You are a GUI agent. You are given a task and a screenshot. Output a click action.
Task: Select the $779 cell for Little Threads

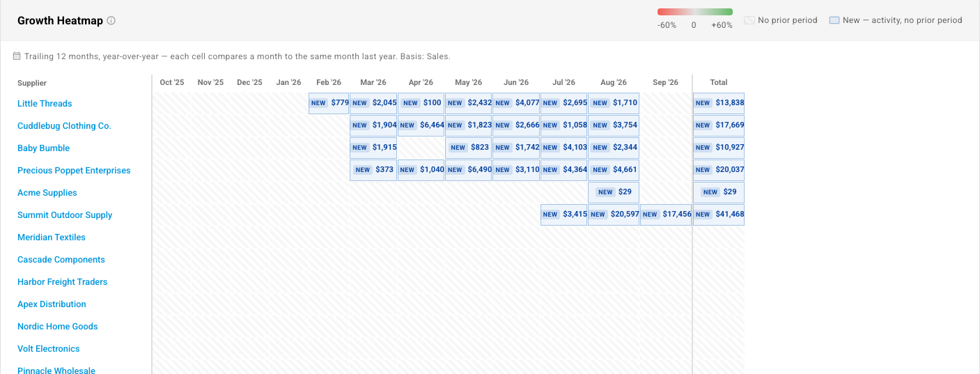coord(329,103)
